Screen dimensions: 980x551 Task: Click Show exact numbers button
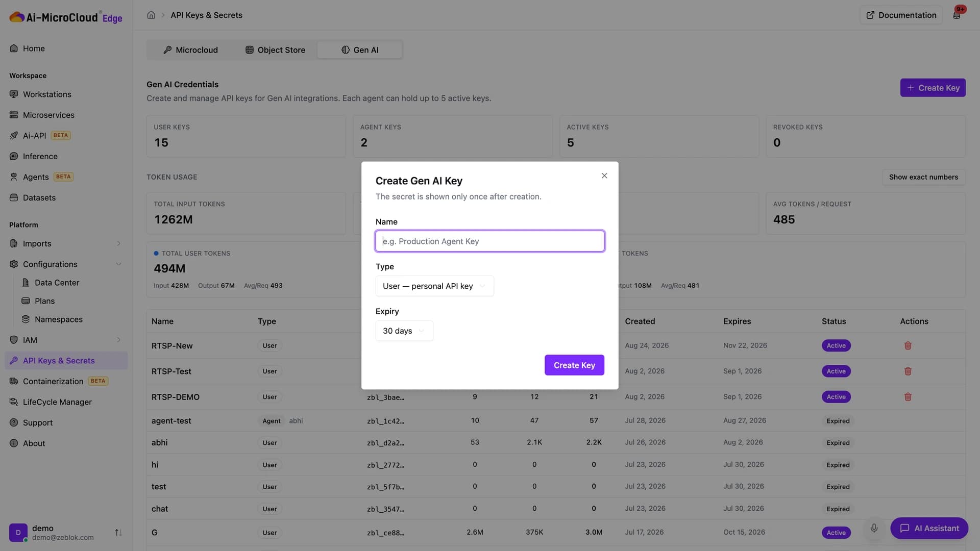(923, 177)
